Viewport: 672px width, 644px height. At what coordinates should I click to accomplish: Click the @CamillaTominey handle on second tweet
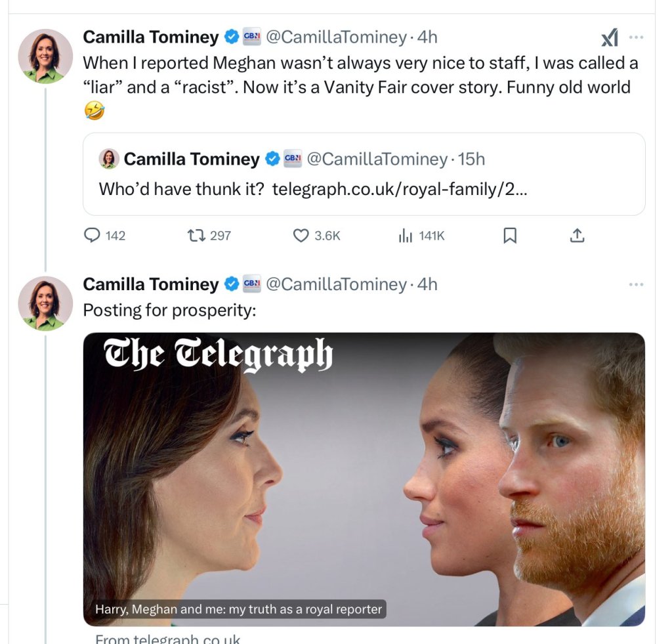pyautogui.click(x=335, y=284)
